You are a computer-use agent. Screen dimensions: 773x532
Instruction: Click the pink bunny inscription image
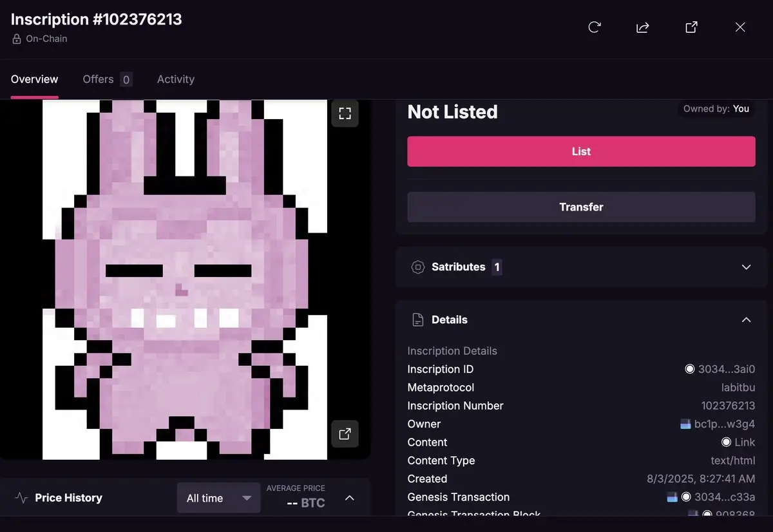[x=185, y=279]
